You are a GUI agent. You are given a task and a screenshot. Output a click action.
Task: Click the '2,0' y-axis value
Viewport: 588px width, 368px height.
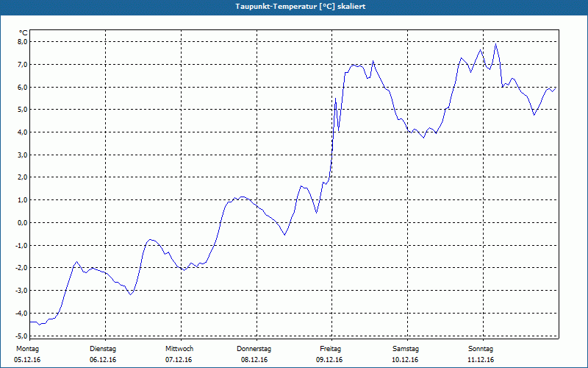click(23, 177)
